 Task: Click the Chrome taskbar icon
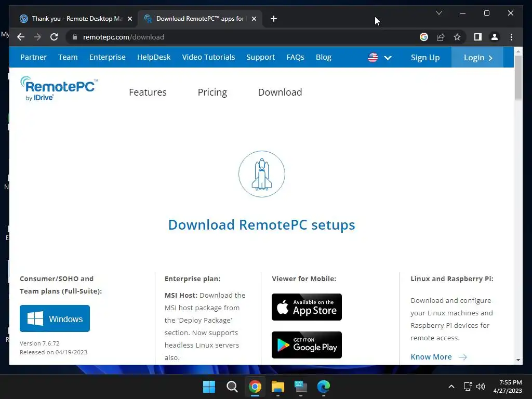pos(255,387)
